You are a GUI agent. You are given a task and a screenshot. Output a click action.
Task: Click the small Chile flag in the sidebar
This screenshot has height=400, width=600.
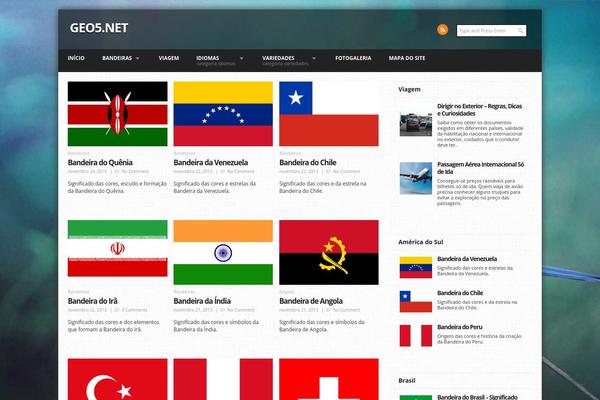tap(416, 301)
